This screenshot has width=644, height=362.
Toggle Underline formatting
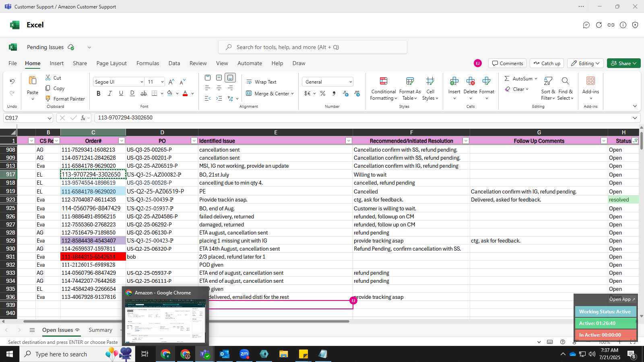121,93
